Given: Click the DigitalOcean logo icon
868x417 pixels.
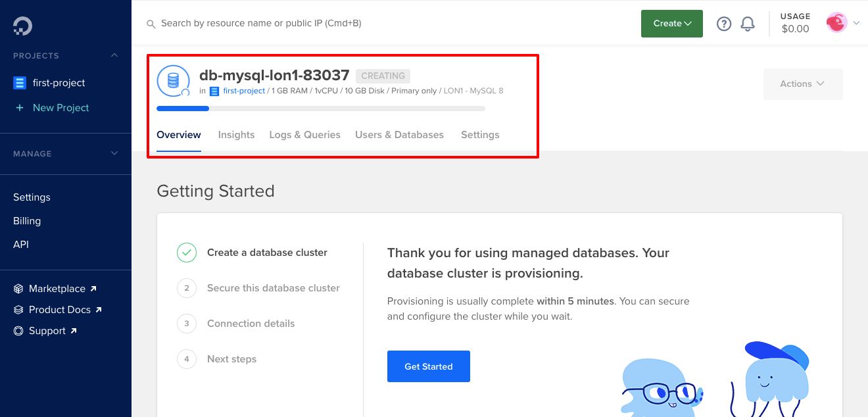Looking at the screenshot, I should [x=22, y=26].
